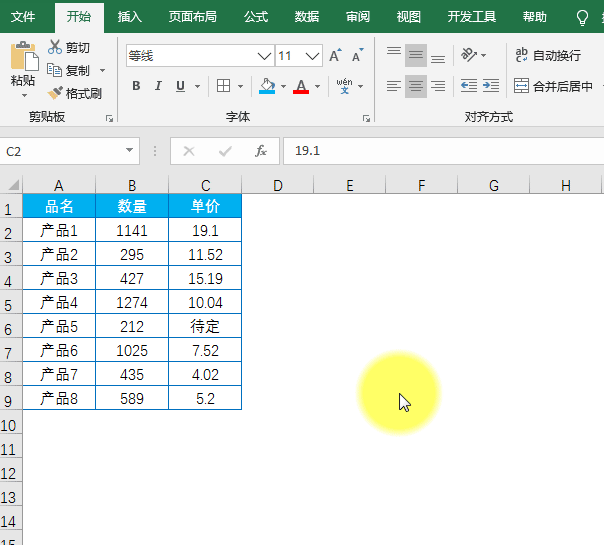
Task: Click inside the formula bar showing 19.1
Action: coord(443,151)
